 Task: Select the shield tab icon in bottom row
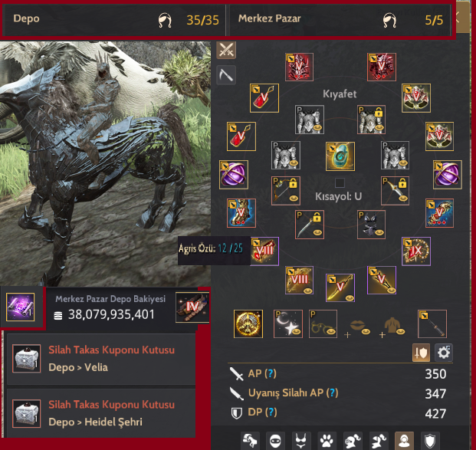(430, 440)
